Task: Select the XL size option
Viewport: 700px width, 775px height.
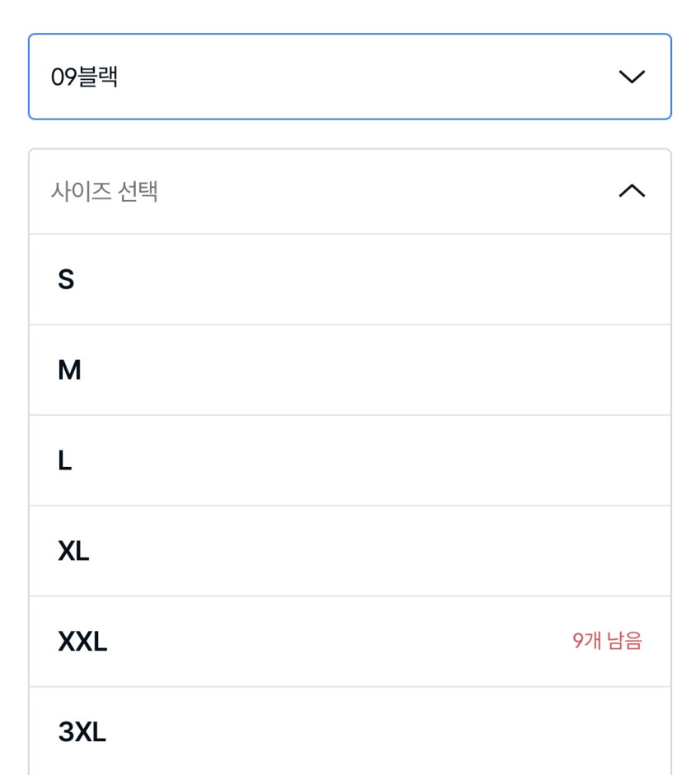Action: pos(349,551)
